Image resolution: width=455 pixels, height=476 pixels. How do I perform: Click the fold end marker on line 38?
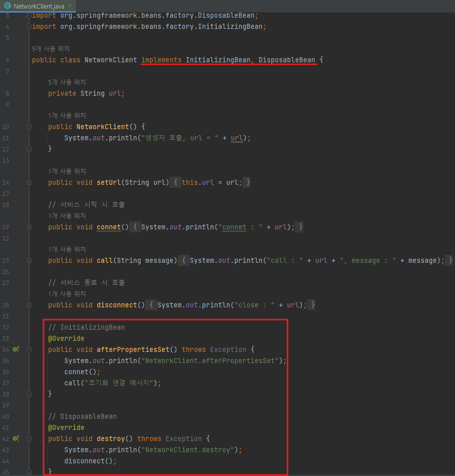[29, 394]
